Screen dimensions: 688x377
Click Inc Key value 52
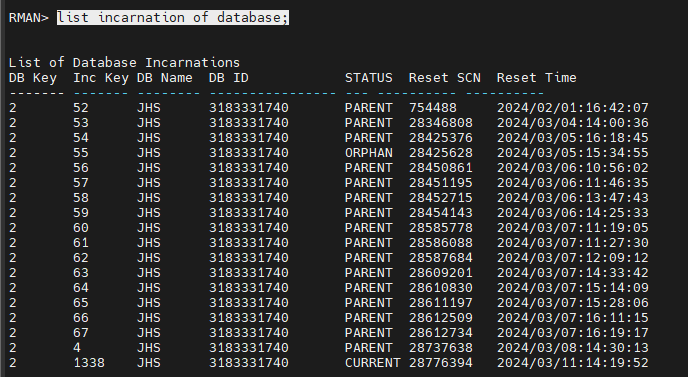[x=81, y=108]
